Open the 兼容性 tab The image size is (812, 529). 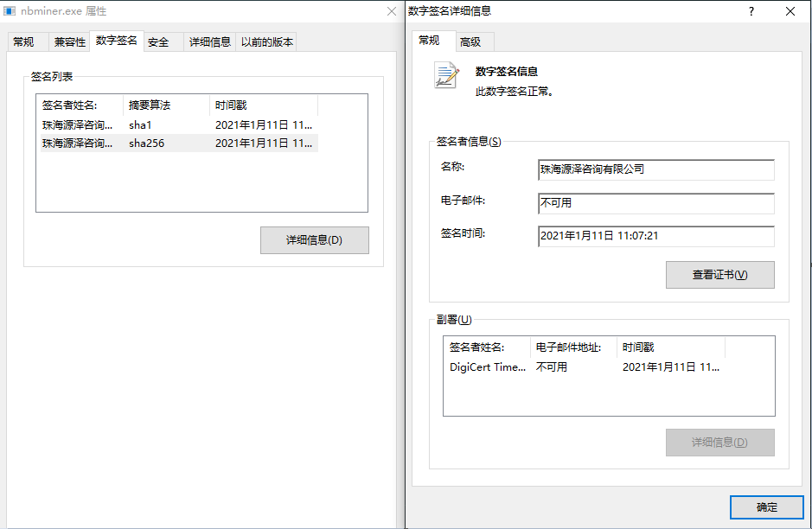pyautogui.click(x=69, y=41)
